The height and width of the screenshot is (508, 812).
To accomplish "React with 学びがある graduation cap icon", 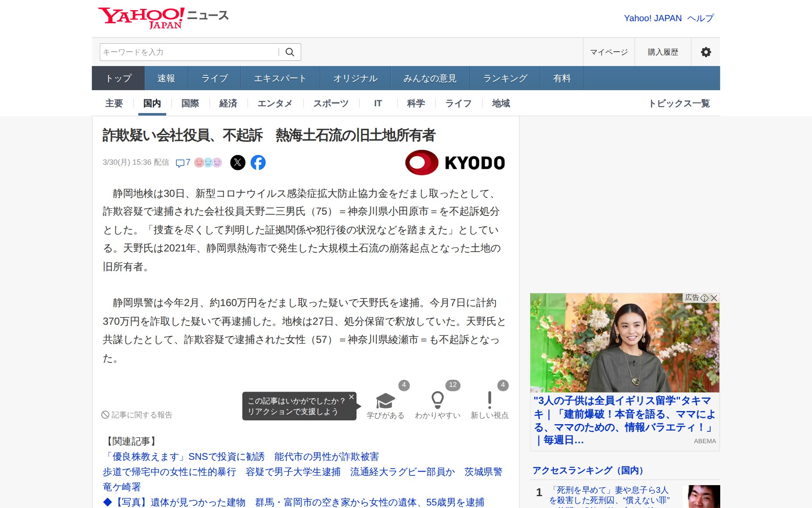I will point(385,400).
